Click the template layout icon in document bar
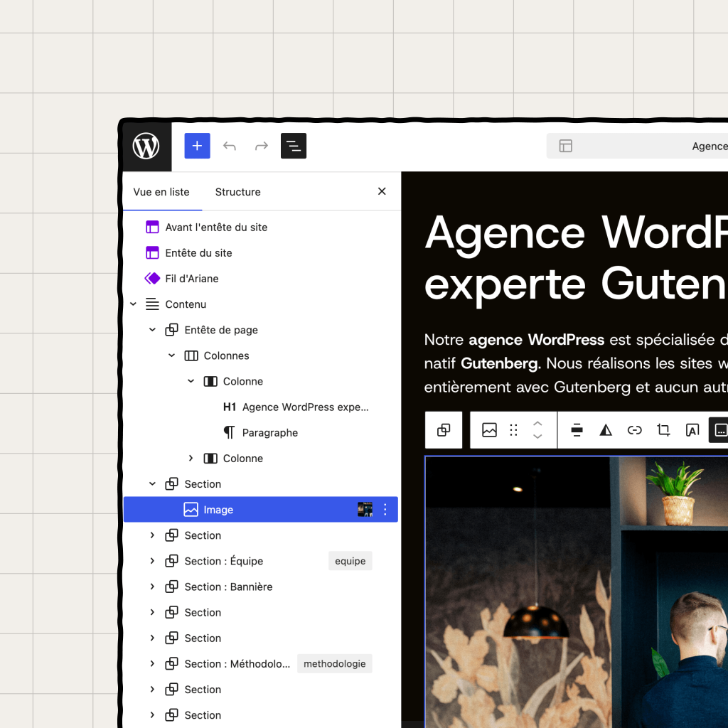 point(565,146)
